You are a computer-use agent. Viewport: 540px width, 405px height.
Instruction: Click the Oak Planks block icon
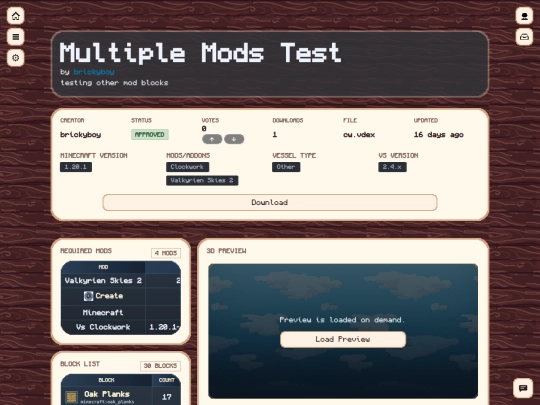[71, 397]
